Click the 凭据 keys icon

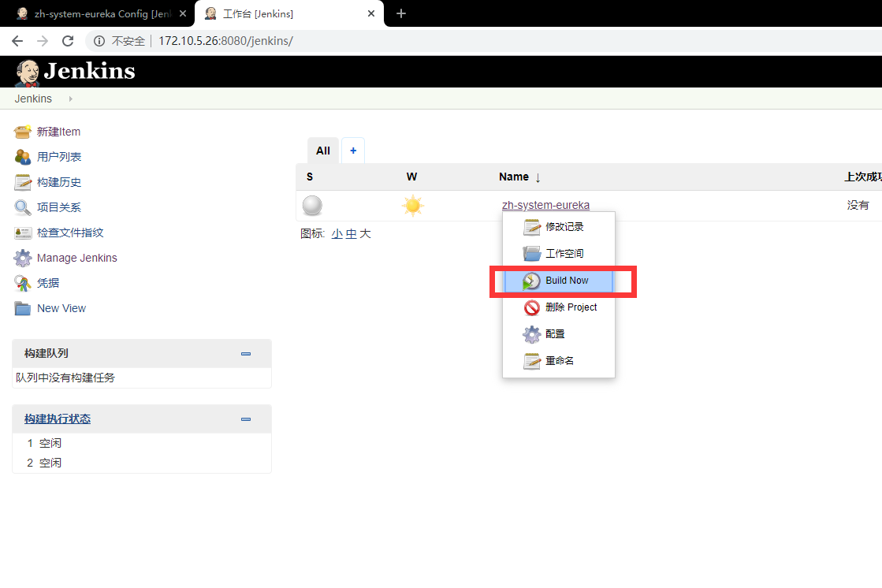click(23, 283)
